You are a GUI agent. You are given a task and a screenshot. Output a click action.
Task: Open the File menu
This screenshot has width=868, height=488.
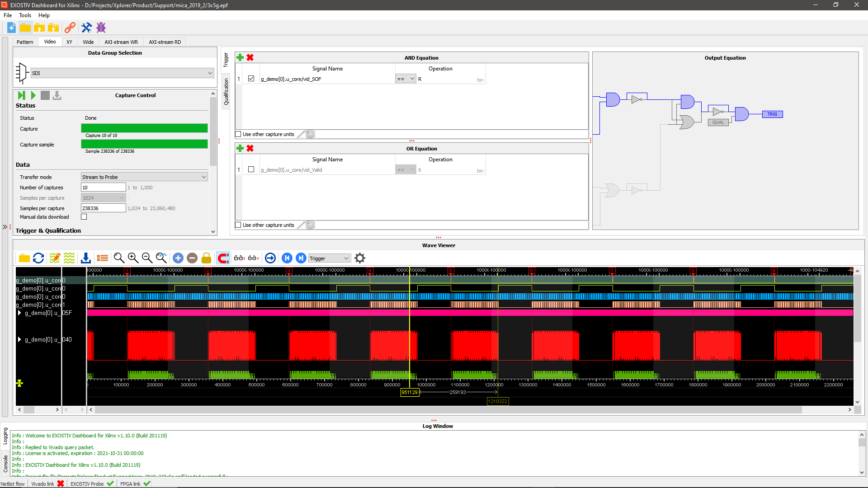pos(8,15)
